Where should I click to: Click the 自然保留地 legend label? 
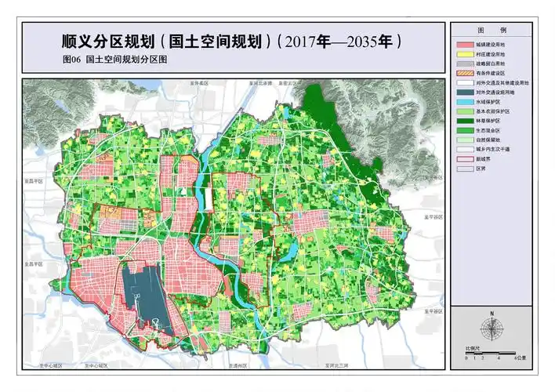488,139
